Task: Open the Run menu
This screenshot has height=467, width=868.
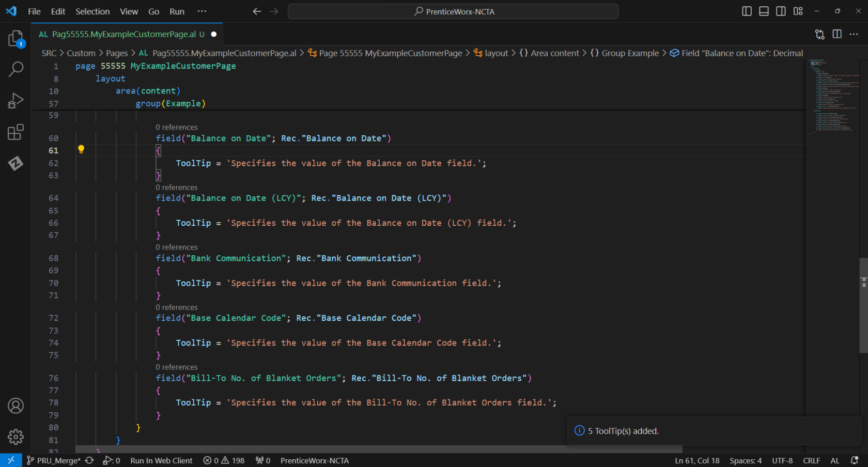Action: (x=177, y=11)
